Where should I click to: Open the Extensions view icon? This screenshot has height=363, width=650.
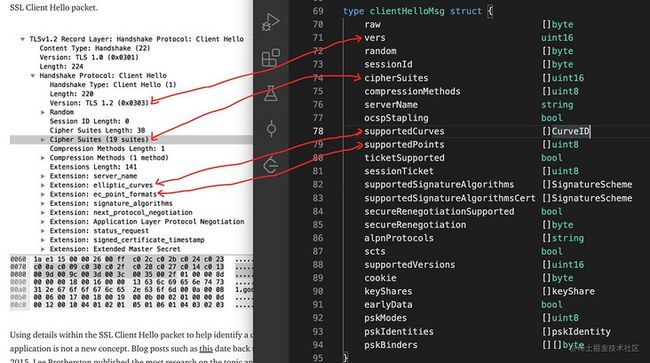coord(271,58)
